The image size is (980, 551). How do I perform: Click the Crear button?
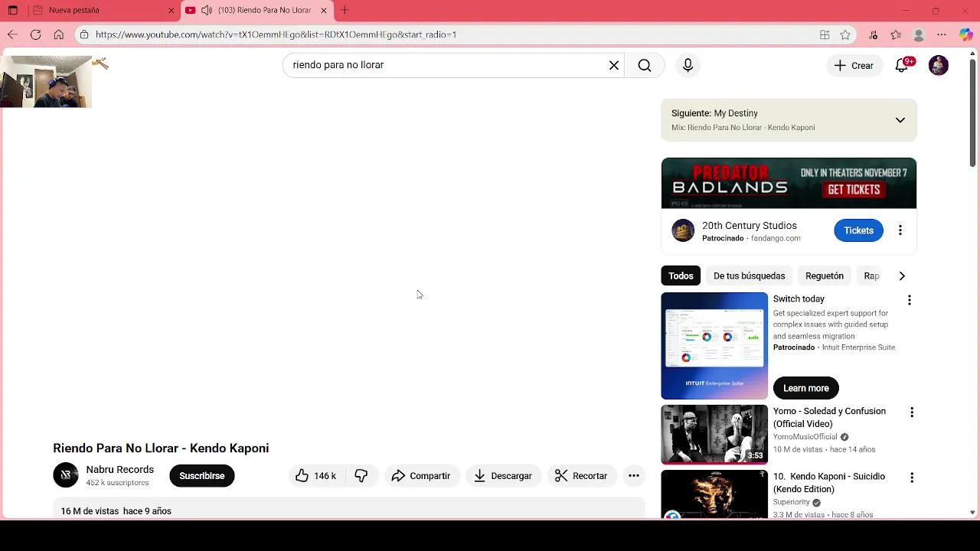pyautogui.click(x=854, y=65)
